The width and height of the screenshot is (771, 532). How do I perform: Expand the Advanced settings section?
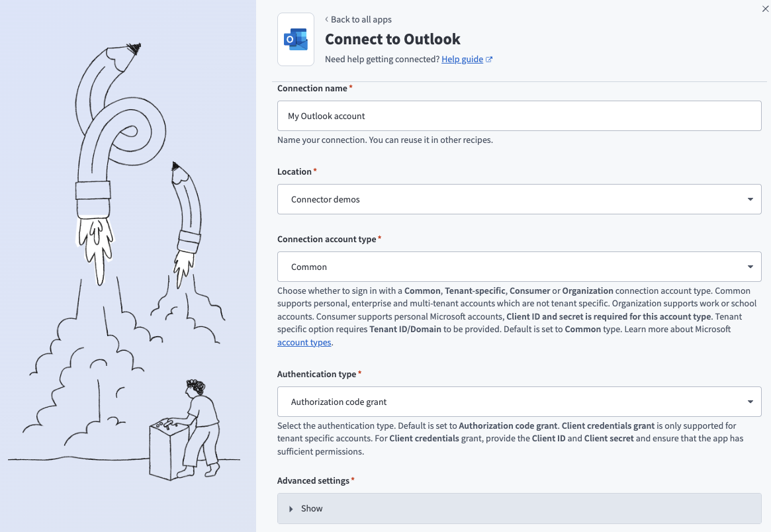(520, 508)
